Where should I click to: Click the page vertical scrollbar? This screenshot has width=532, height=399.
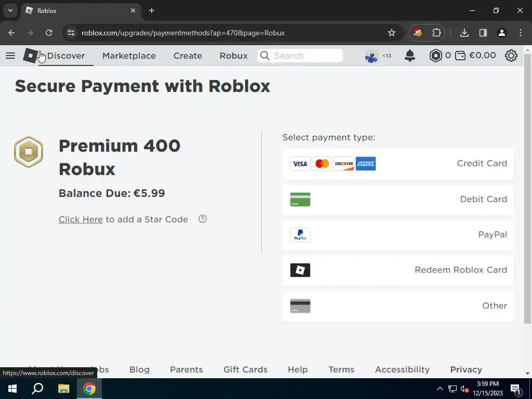(x=527, y=188)
